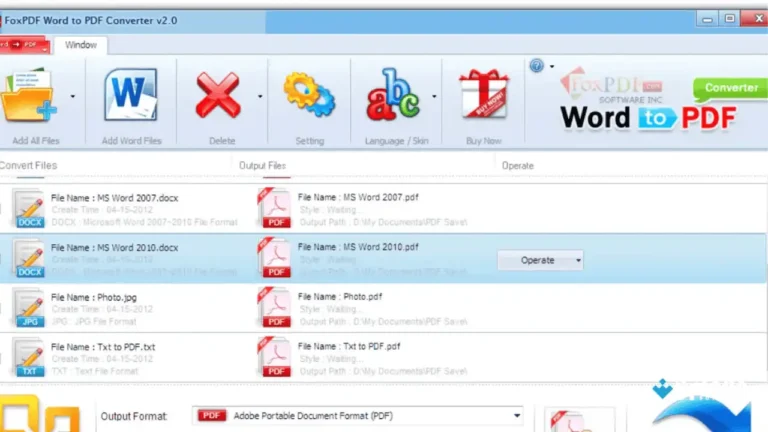Open the red Word to PDF application menu
The height and width of the screenshot is (432, 768).
[x=24, y=45]
